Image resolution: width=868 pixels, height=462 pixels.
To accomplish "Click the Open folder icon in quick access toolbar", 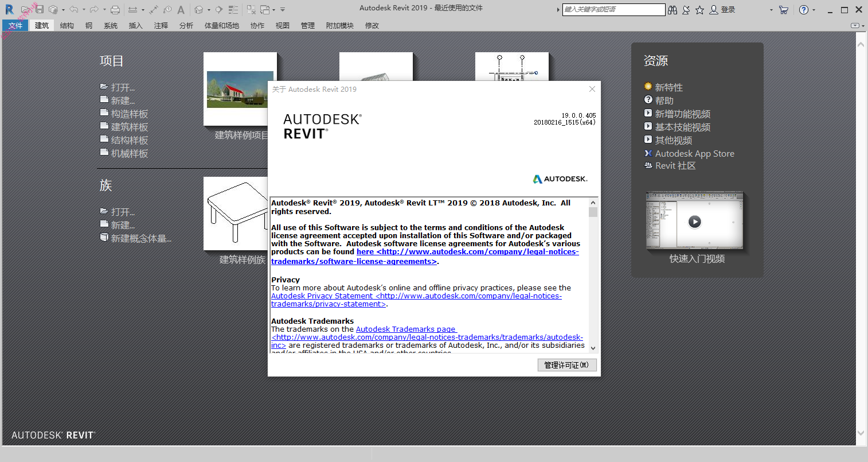I will 26,10.
